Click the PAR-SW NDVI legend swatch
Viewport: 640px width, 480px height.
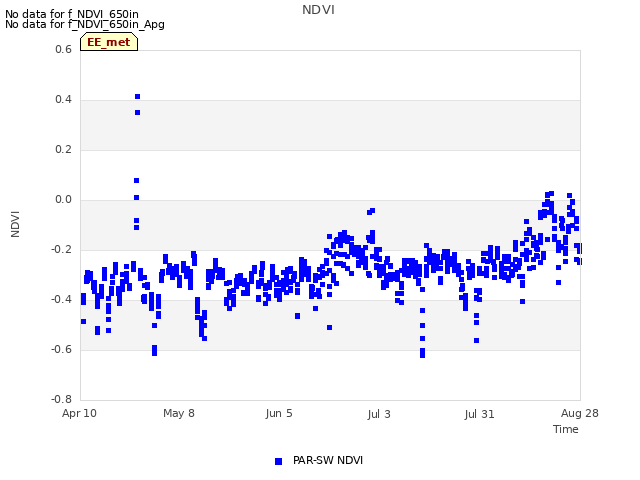point(278,461)
